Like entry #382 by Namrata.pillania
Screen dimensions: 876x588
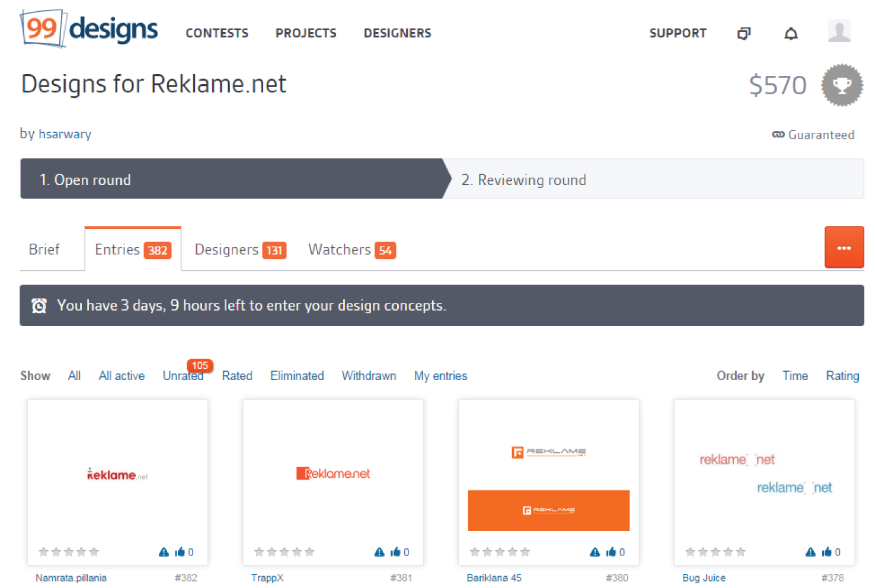point(180,552)
